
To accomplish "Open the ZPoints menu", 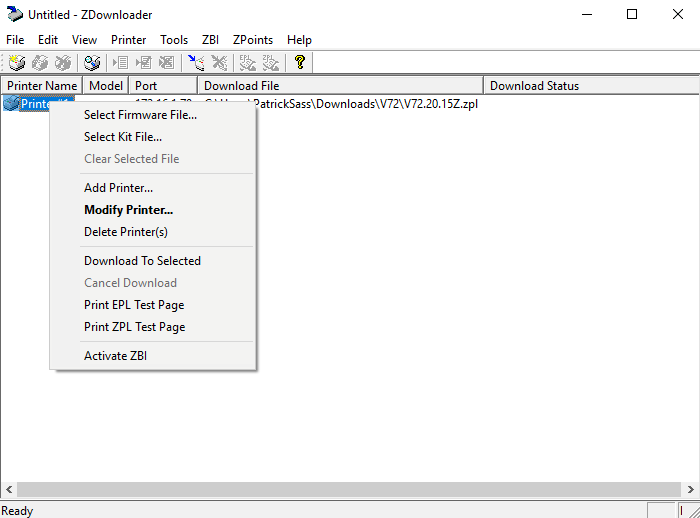I will point(253,40).
